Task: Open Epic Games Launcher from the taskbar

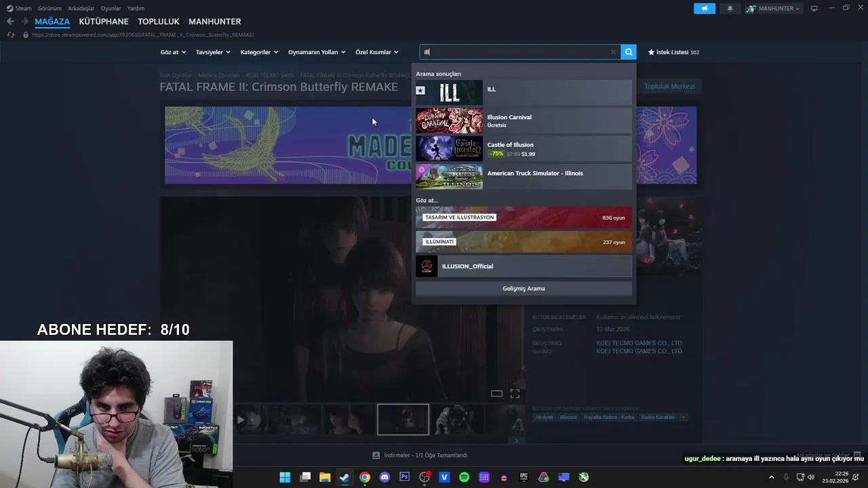Action: tap(524, 477)
